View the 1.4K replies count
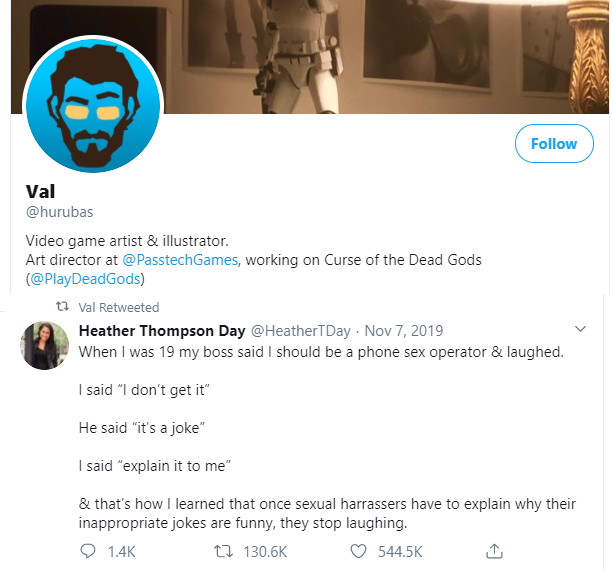 pyautogui.click(x=121, y=551)
